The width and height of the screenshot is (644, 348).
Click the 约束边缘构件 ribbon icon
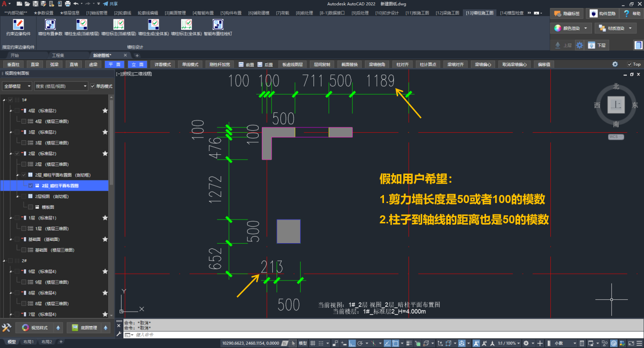[18, 25]
